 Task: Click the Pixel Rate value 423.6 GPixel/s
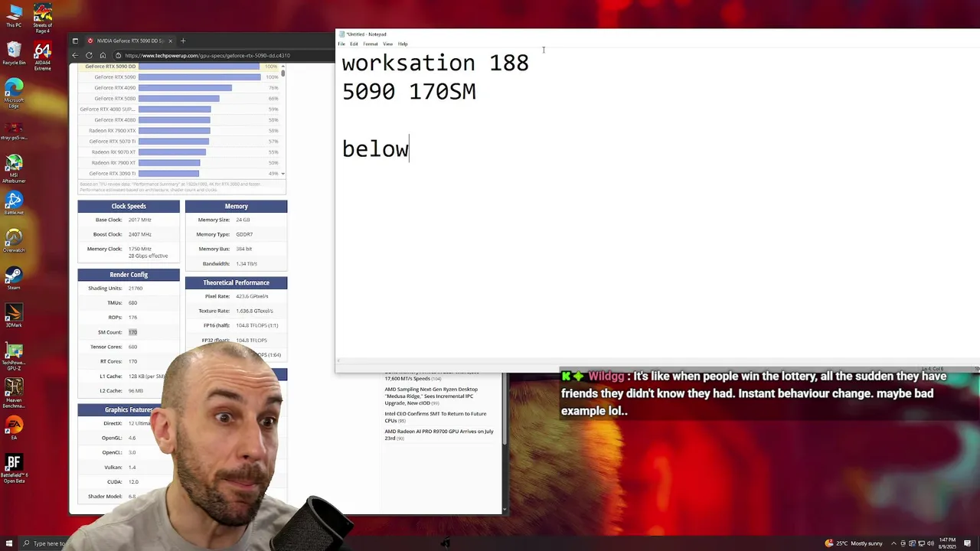(252, 296)
